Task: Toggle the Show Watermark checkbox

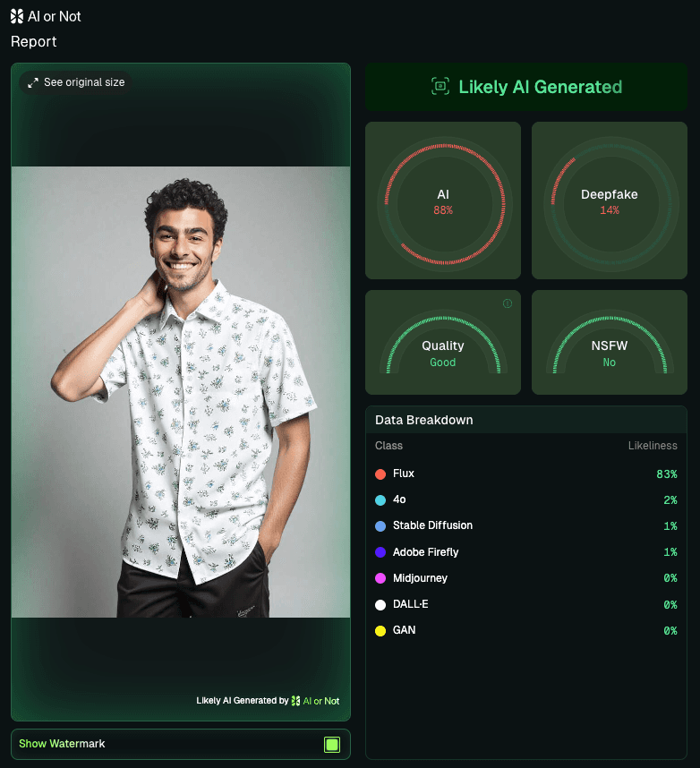Action: pyautogui.click(x=331, y=745)
